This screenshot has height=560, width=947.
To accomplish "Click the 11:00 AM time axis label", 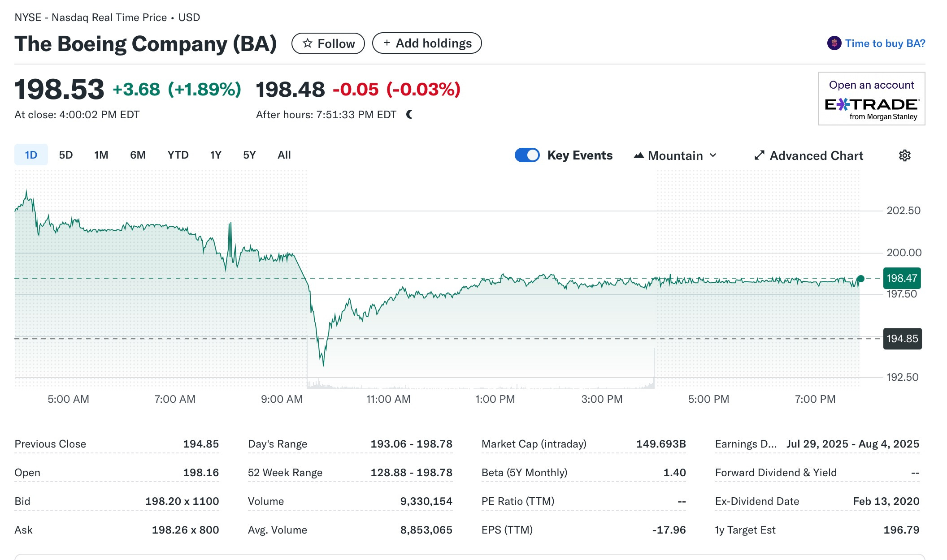I will (x=388, y=399).
